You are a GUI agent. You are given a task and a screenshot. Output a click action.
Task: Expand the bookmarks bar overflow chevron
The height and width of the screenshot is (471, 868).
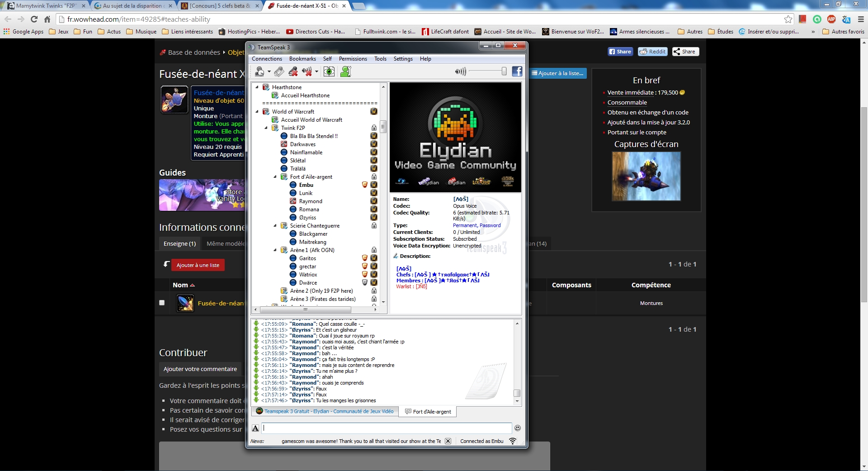click(813, 32)
